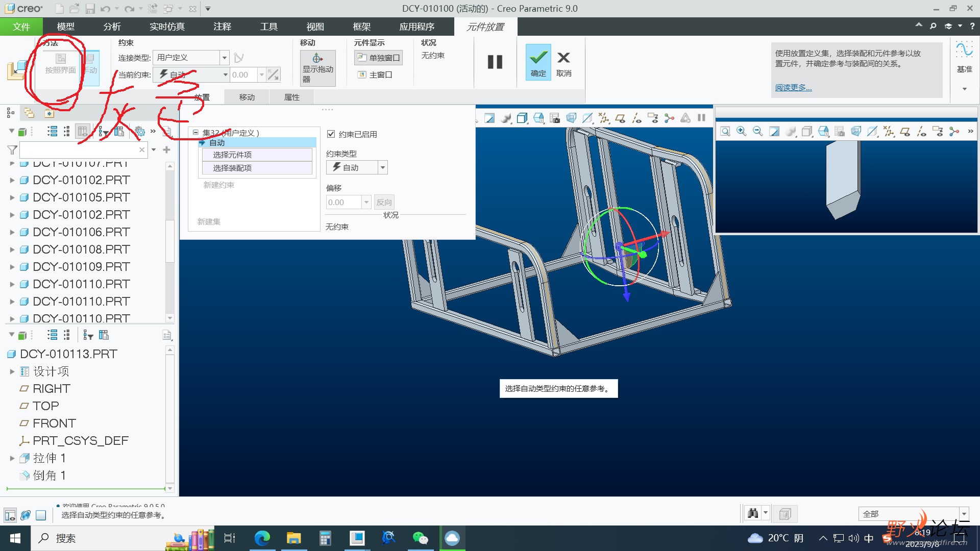Uncheck the 约束已启用 checkbox
The image size is (980, 551).
[331, 134]
